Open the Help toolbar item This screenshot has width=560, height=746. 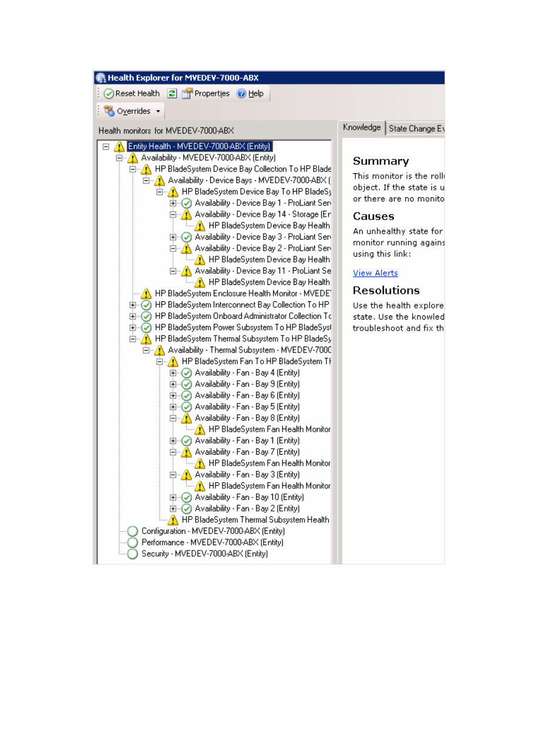pyautogui.click(x=250, y=93)
